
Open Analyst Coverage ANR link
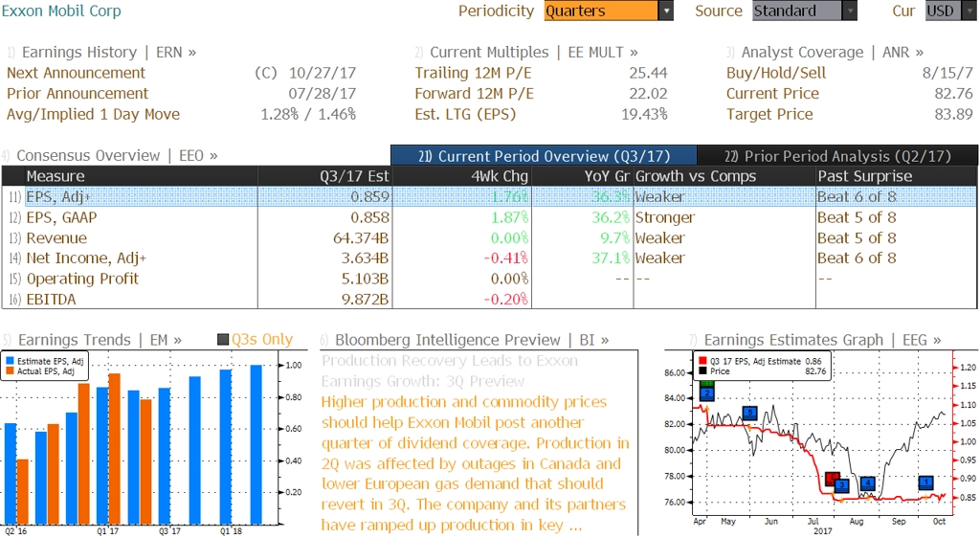click(825, 52)
